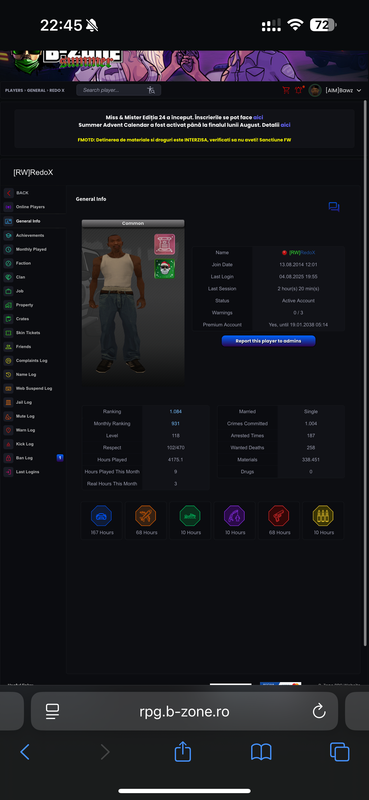Click the Materials value 338.451
The image size is (369, 800).
(311, 460)
